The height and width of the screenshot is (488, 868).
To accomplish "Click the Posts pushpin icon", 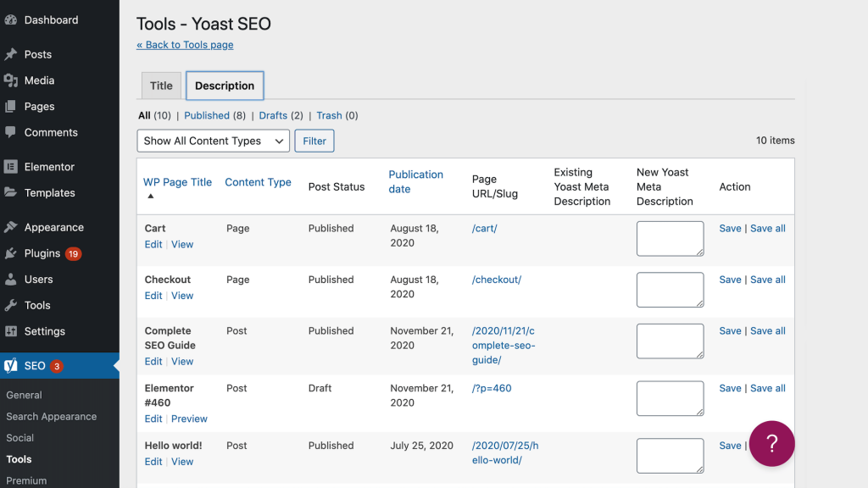I will (11, 54).
